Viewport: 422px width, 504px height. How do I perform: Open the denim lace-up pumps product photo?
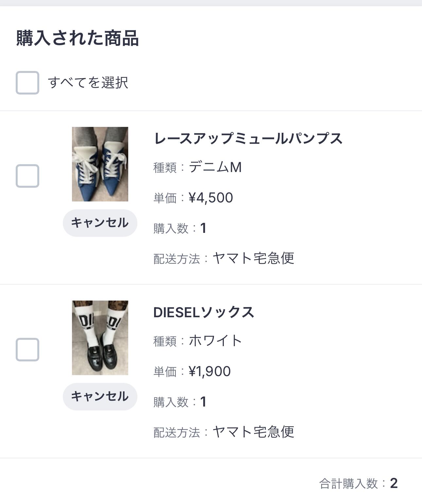[100, 164]
